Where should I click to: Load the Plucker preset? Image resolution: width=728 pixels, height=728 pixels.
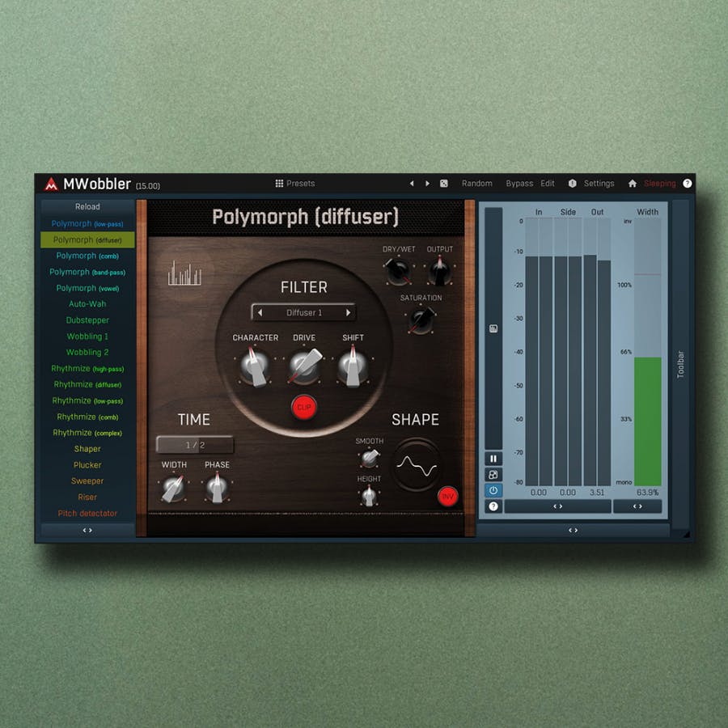87,465
